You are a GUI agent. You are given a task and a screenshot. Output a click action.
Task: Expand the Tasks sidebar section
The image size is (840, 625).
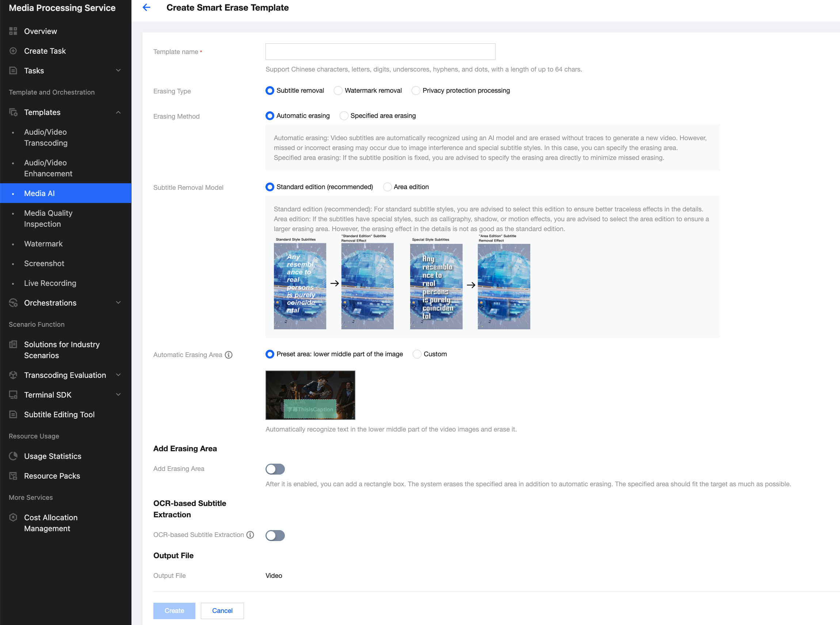coord(118,71)
